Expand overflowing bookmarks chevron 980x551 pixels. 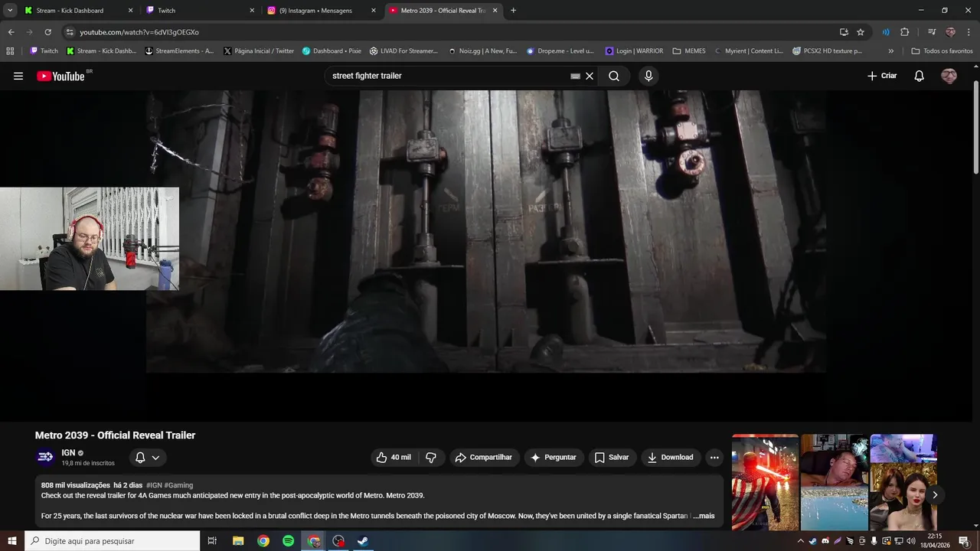890,51
